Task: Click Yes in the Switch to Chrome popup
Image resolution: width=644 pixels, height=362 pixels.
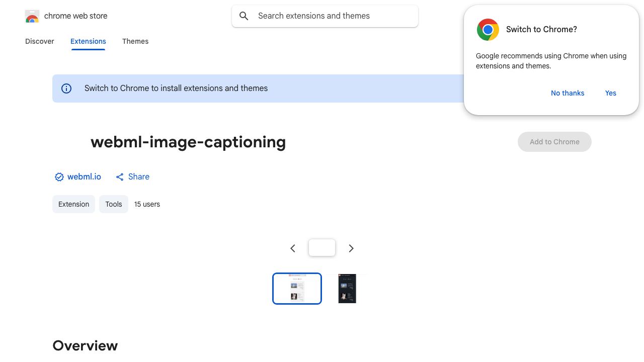Action: tap(611, 93)
